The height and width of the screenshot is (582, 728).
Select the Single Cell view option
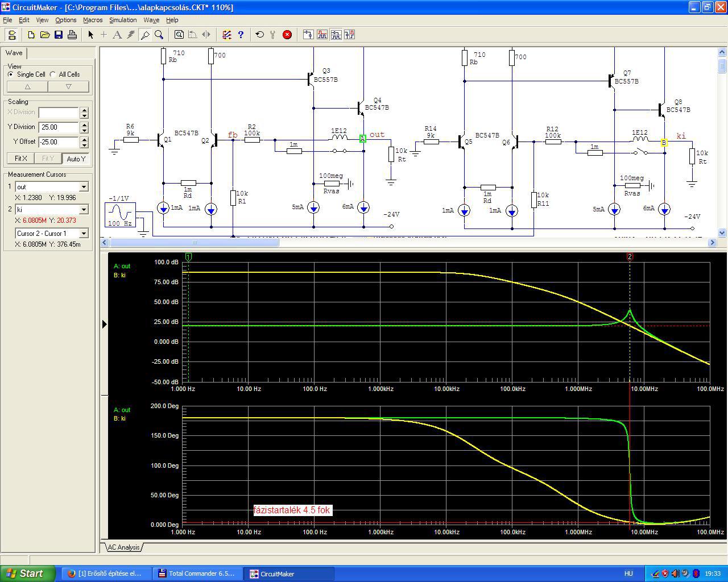[x=27, y=74]
